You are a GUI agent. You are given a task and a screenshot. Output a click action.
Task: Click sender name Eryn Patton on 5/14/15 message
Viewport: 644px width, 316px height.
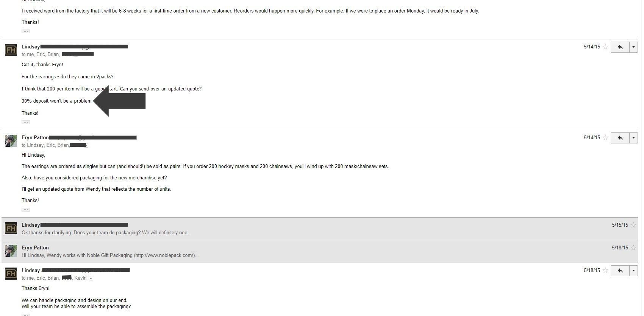35,138
